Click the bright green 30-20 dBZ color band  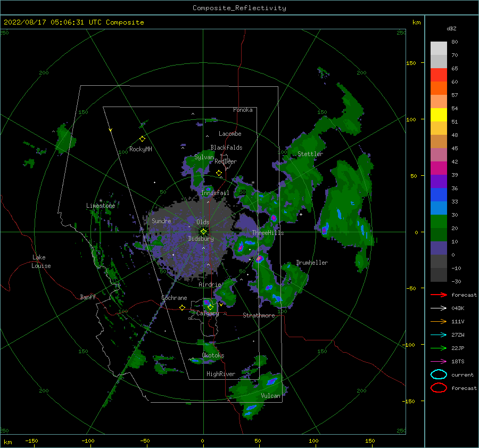(439, 222)
